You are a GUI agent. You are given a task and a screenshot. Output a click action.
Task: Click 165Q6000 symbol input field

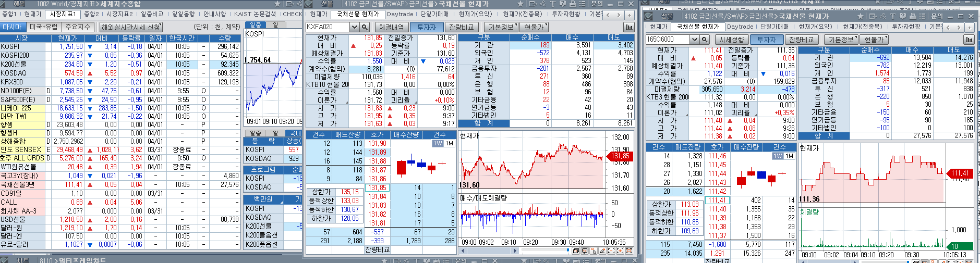click(668, 40)
